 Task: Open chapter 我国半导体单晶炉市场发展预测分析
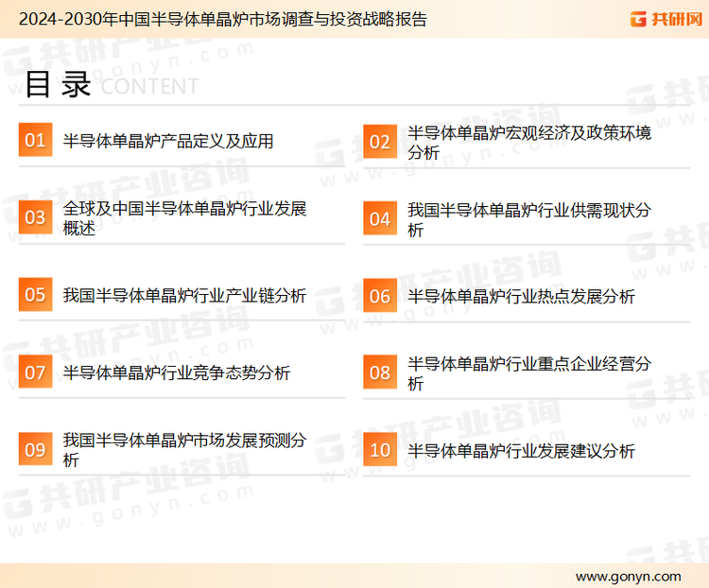(x=185, y=450)
